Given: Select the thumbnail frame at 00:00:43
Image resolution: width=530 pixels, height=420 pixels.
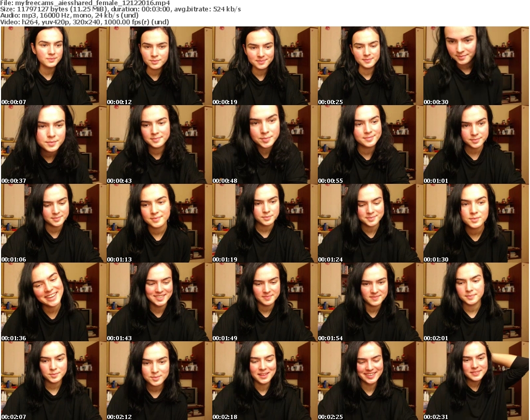Looking at the screenshot, I should pyautogui.click(x=159, y=144).
